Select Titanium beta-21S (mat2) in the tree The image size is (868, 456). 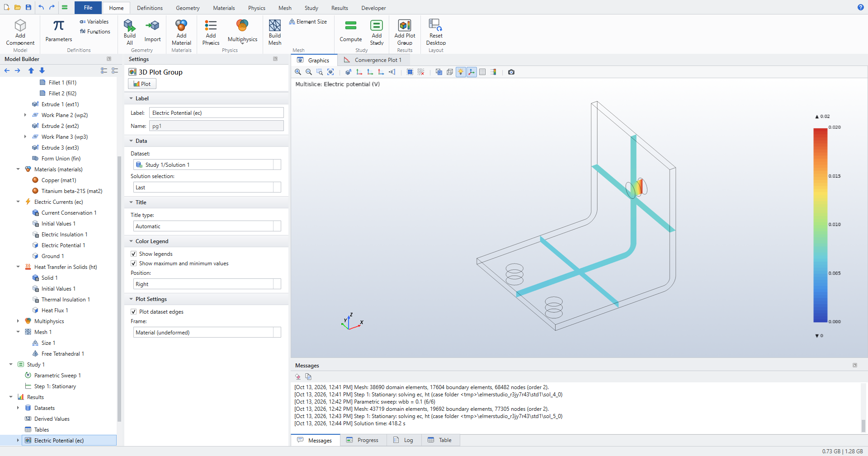coord(72,191)
